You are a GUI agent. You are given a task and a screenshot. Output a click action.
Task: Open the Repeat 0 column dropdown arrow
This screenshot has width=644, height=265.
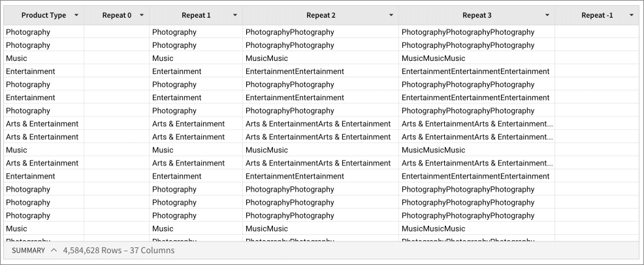click(142, 15)
